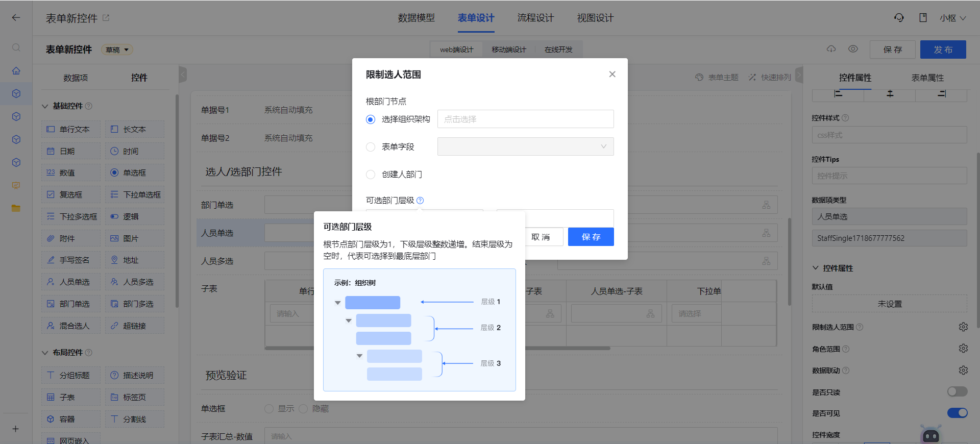Open 限制选人范围 settings gear
Screen dimensions: 980x444
(963, 327)
